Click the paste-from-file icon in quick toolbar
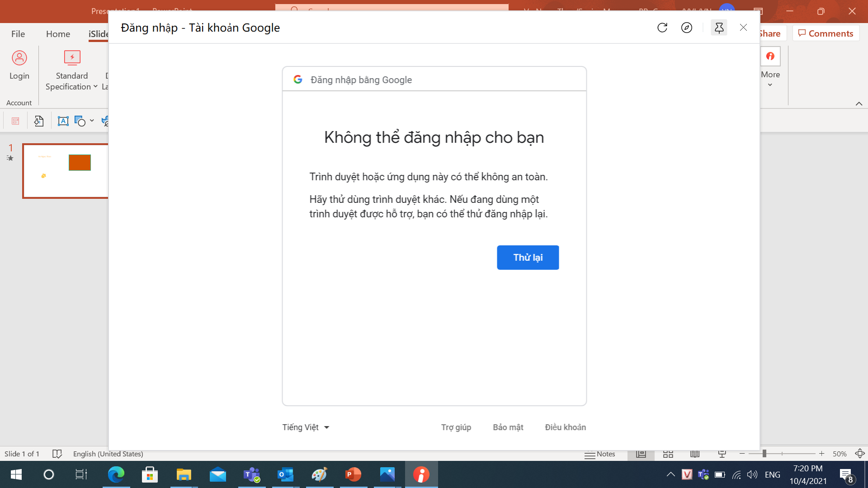 coord(39,121)
